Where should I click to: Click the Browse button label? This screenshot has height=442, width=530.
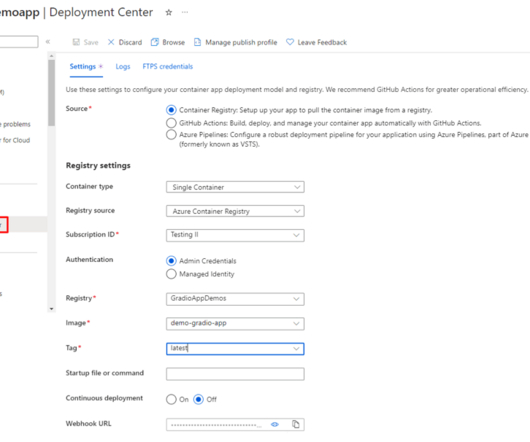pyautogui.click(x=173, y=42)
